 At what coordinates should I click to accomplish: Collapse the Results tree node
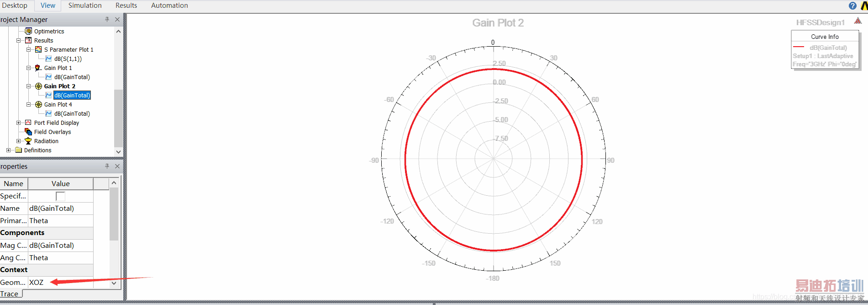click(19, 40)
